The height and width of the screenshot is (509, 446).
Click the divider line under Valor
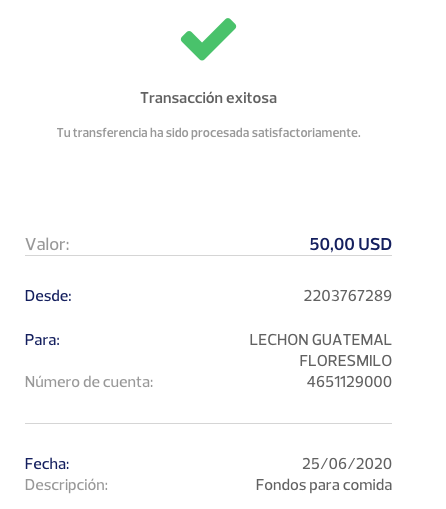click(x=208, y=256)
